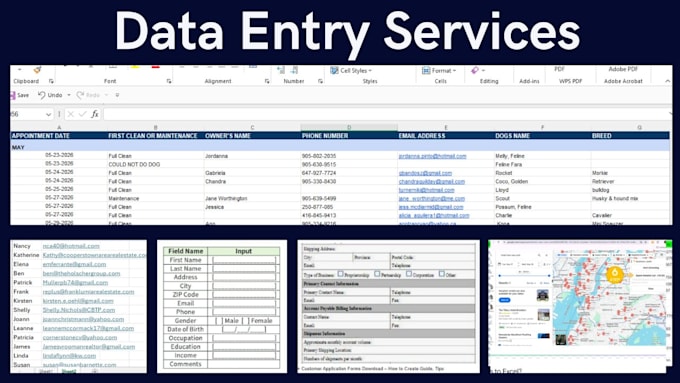Click the eraser Clear icon in Editing

click(x=475, y=70)
